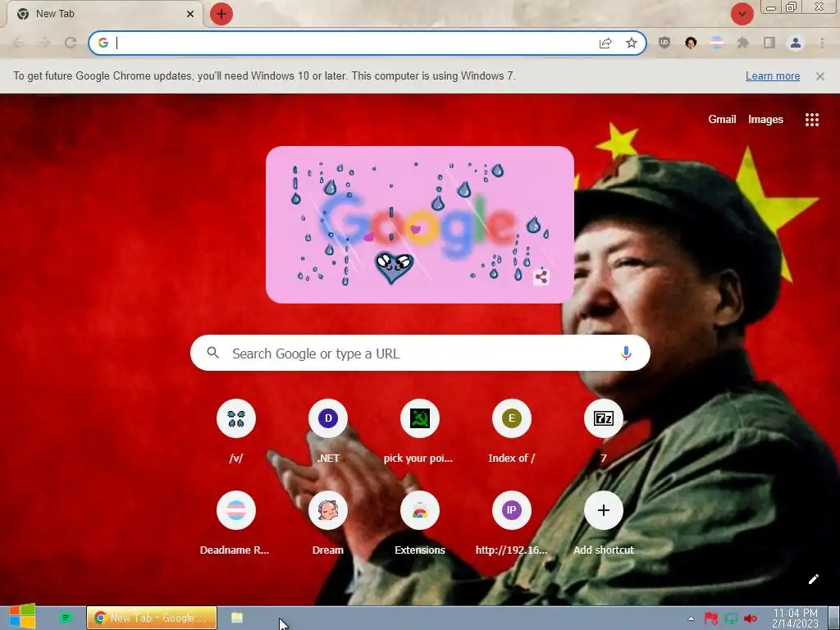Open the 7-Zip shortcut labeled 7

603,431
